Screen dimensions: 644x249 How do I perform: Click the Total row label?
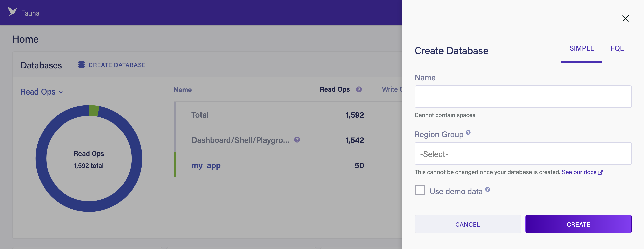(x=200, y=115)
